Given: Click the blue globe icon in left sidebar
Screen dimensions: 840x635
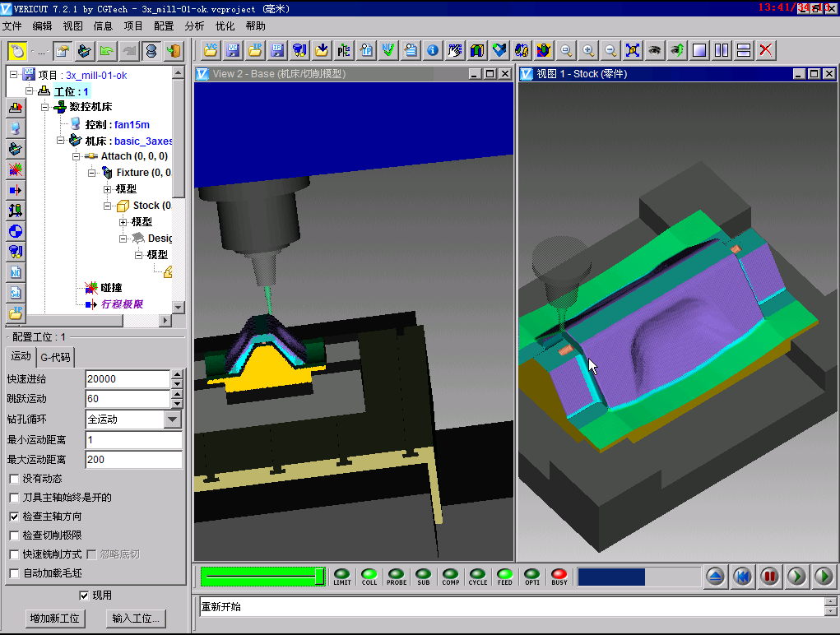Looking at the screenshot, I should (16, 231).
